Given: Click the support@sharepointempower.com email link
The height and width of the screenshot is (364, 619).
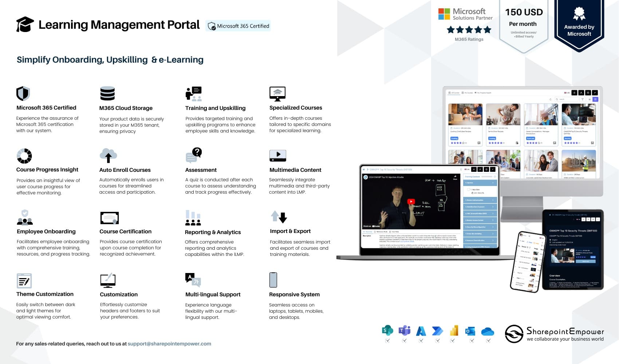Looking at the screenshot, I should (x=169, y=344).
